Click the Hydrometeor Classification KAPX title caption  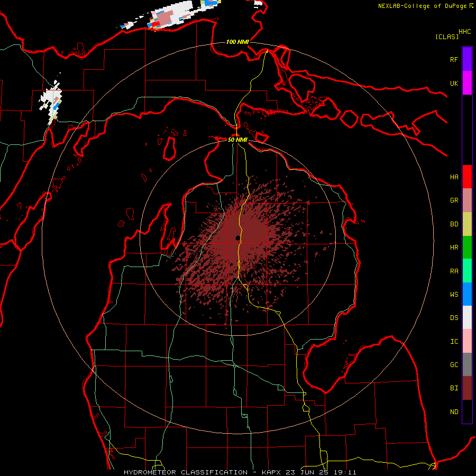click(240, 472)
